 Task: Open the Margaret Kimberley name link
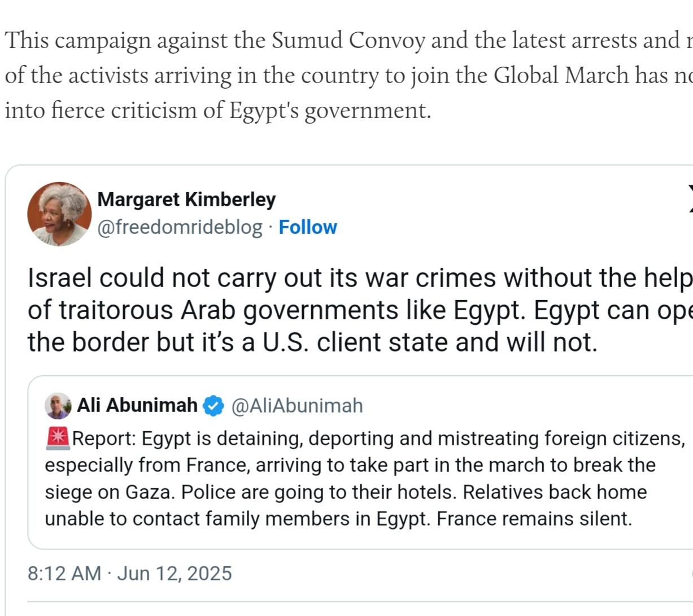coord(186,199)
